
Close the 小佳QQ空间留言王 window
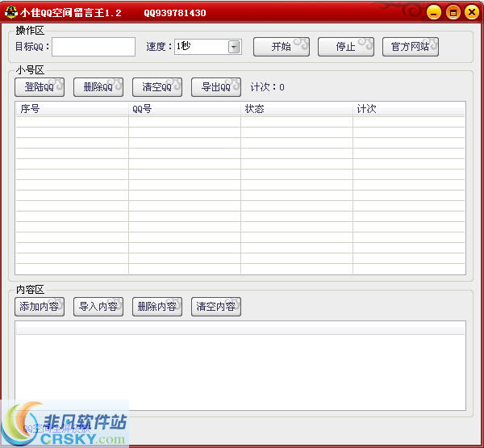click(x=472, y=12)
